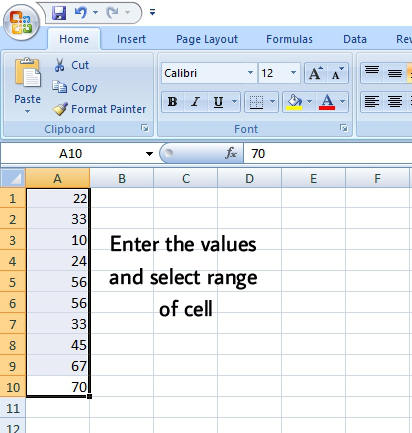Image resolution: width=412 pixels, height=433 pixels.
Task: Undo the last action
Action: click(81, 13)
